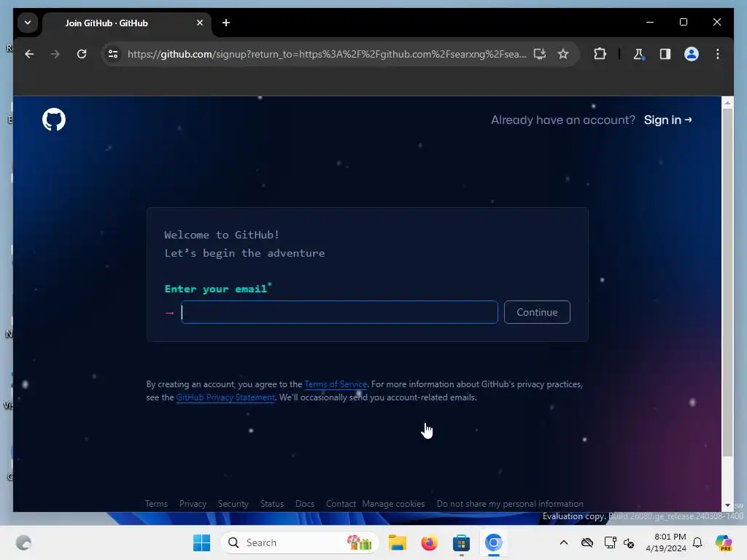Open Chrome's three-dot menu
747x560 pixels.
[718, 54]
